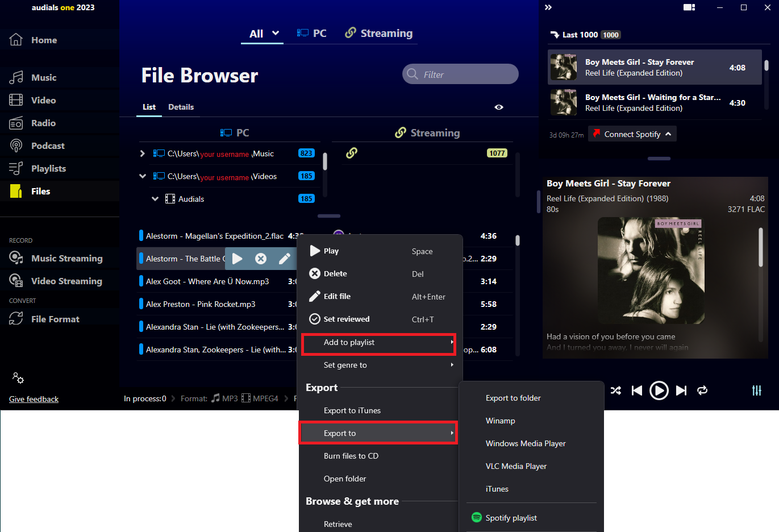Click the streaming link icon in list

pos(352,153)
